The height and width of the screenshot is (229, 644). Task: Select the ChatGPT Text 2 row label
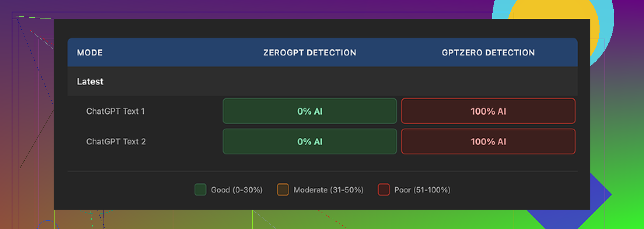coord(116,142)
